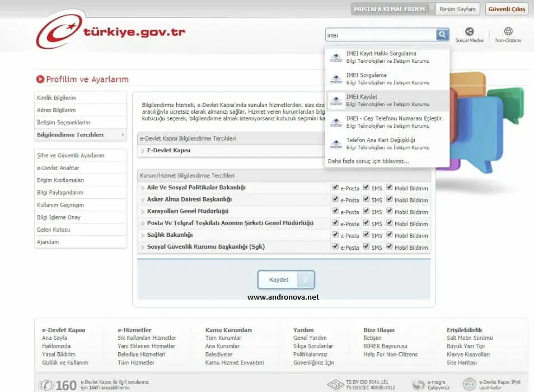Viewport: 534px width, 392px height.
Task: Open e-Devlet Anahtar in sidebar
Action: point(81,167)
